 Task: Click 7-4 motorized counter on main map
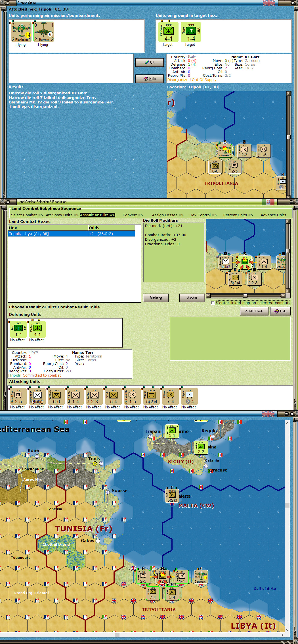(153, 593)
